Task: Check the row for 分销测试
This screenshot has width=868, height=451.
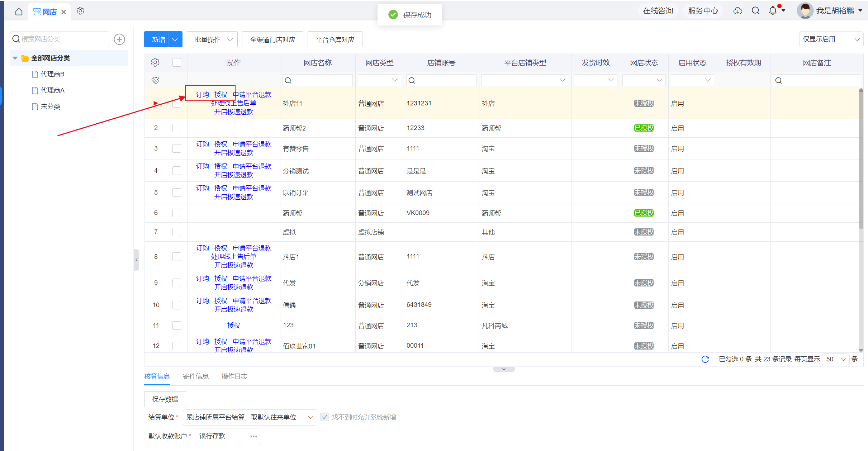Action: tap(177, 171)
